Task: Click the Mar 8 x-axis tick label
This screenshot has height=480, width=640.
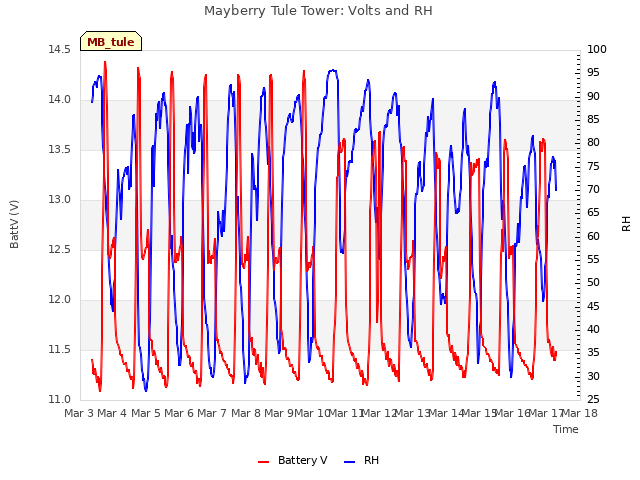Action: pyautogui.click(x=246, y=413)
